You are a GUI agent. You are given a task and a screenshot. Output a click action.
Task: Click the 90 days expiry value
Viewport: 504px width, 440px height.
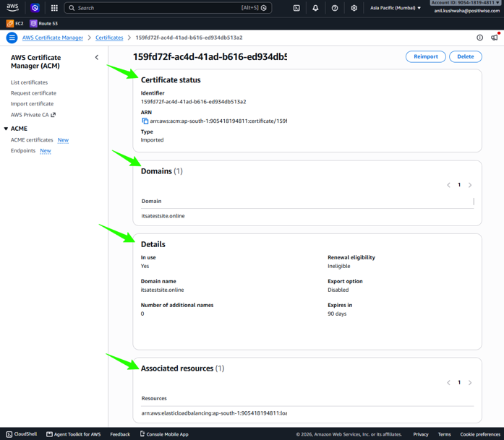[337, 314]
